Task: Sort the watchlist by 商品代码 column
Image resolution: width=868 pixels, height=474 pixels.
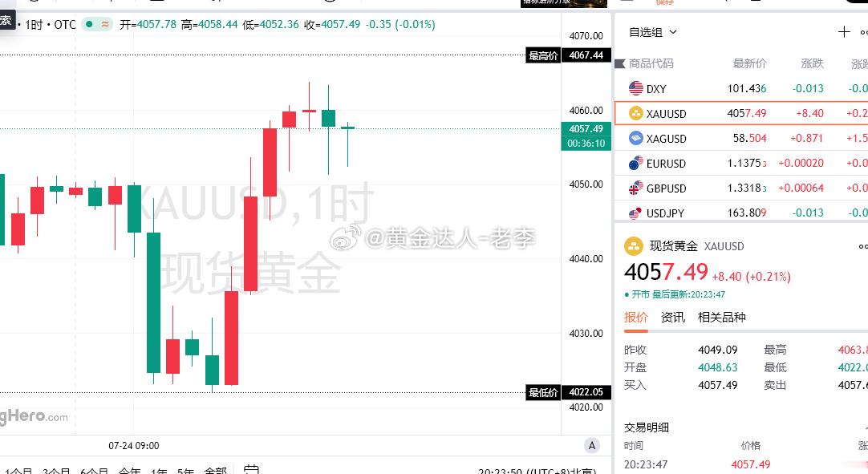Action: tap(651, 63)
